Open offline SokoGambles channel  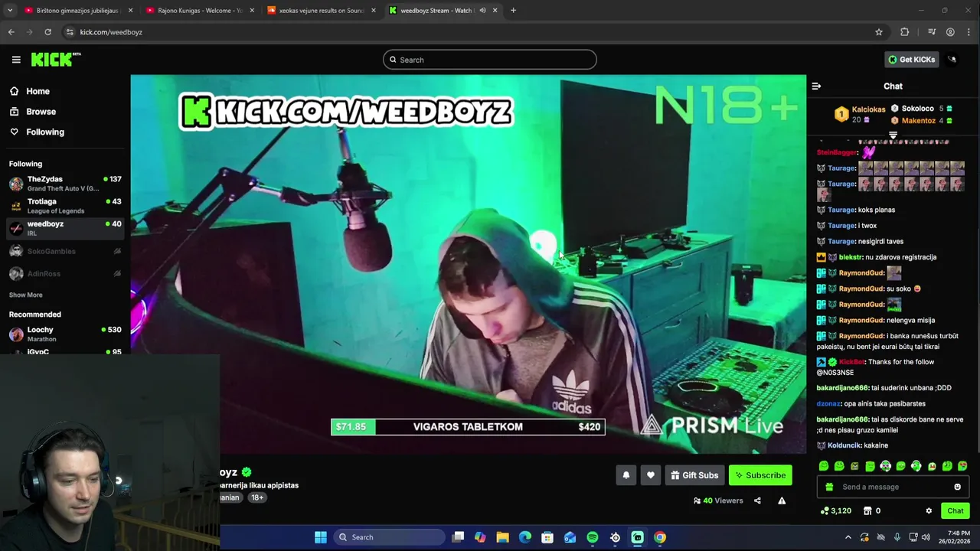[x=65, y=251]
